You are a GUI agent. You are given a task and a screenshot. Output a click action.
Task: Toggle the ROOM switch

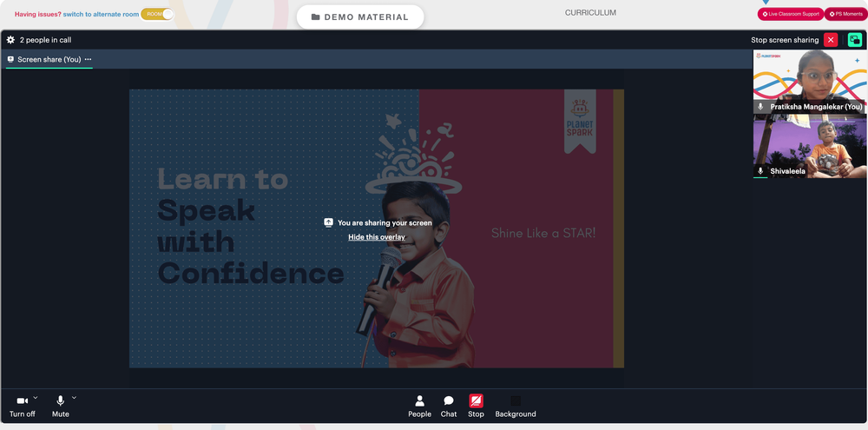tap(157, 14)
